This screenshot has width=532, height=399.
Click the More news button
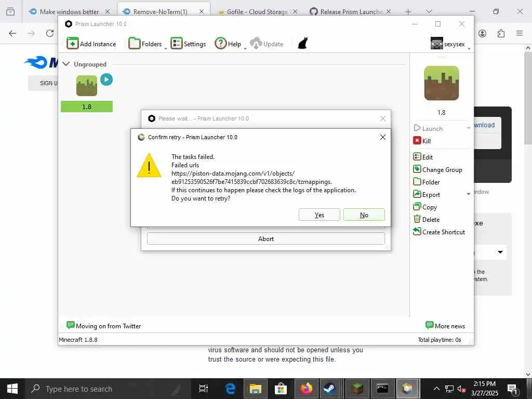tap(445, 326)
